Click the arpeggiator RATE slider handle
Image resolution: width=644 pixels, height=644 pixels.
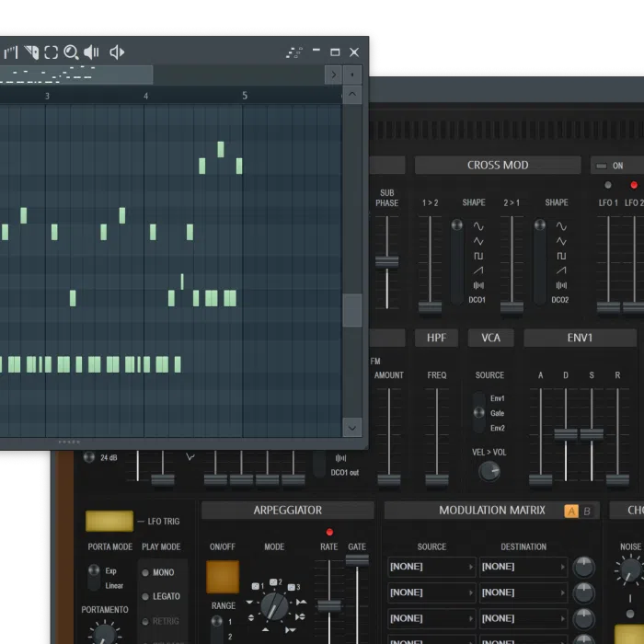[x=329, y=605]
